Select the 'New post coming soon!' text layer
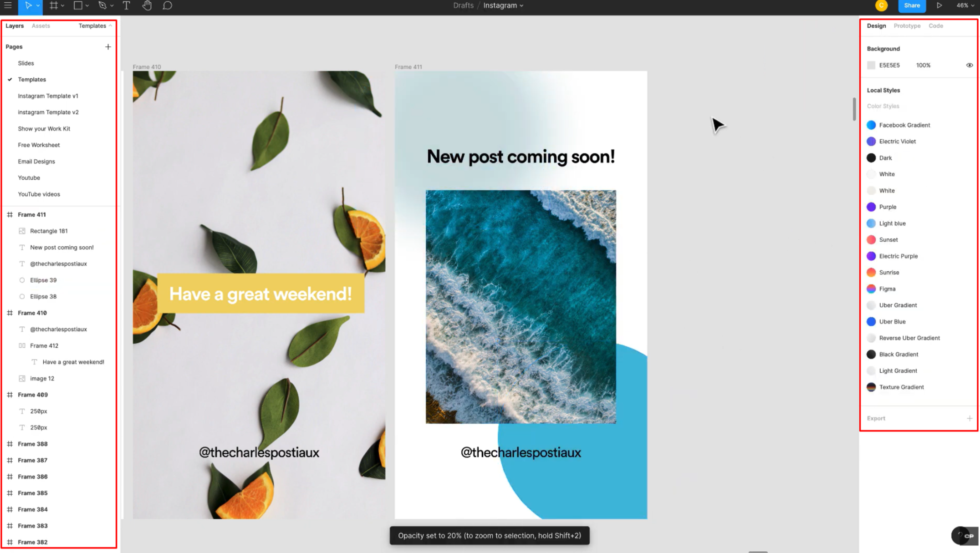The image size is (980, 553). (x=62, y=247)
